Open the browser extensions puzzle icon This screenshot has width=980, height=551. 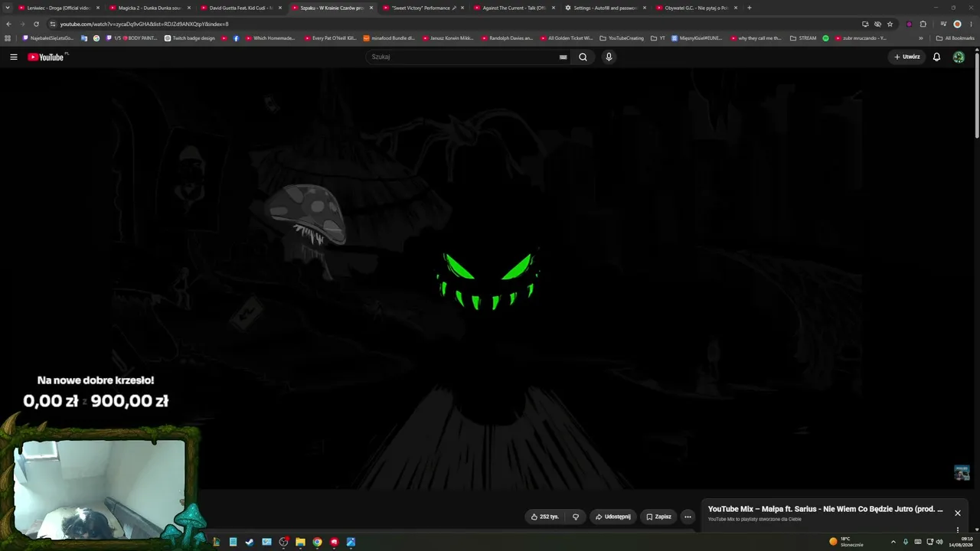click(x=923, y=24)
